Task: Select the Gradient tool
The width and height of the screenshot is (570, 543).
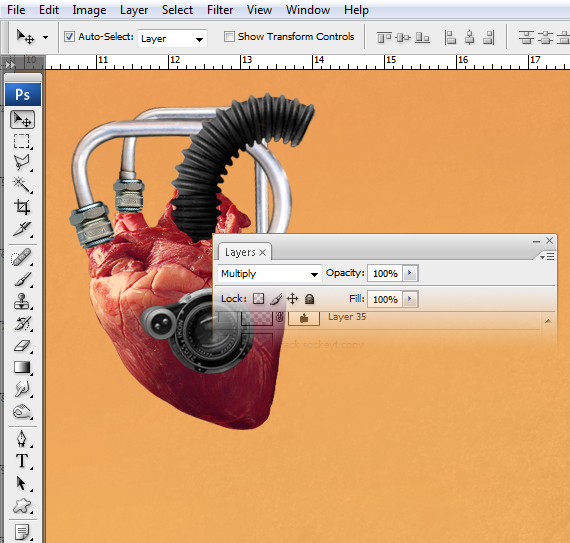Action: tap(22, 367)
